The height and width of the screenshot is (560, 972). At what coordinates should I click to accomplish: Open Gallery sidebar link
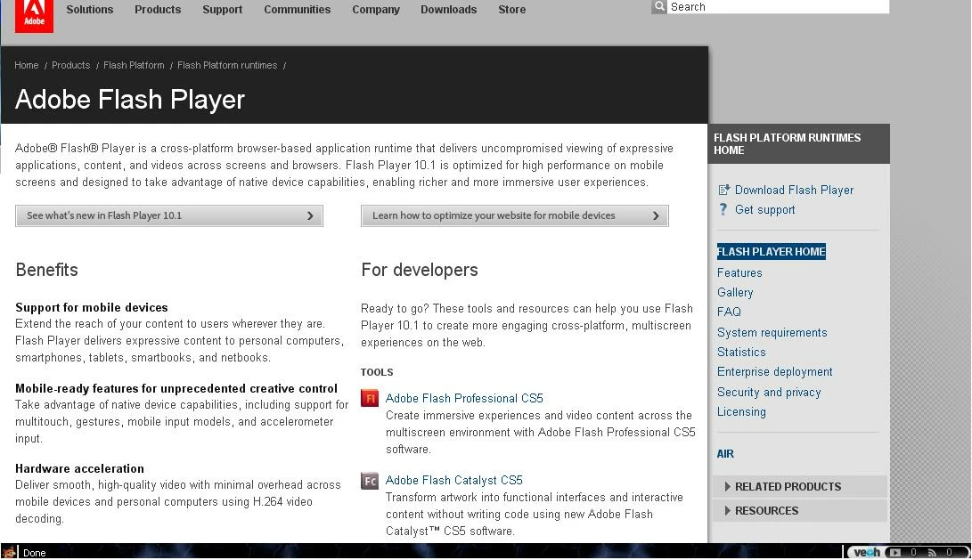pyautogui.click(x=735, y=292)
